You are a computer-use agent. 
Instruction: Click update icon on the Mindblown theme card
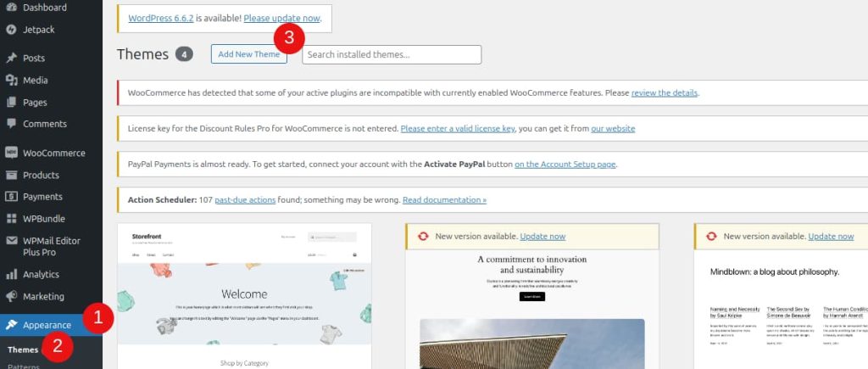(711, 236)
